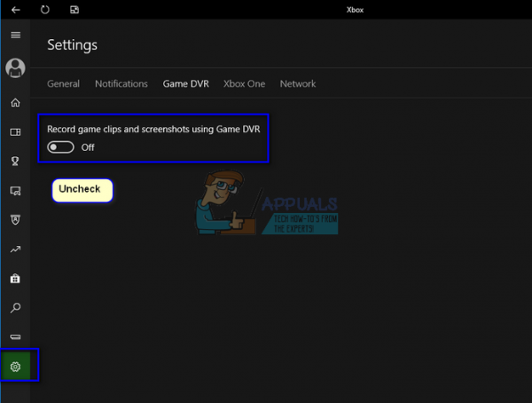Switch to the Xbox One tab

tap(245, 83)
